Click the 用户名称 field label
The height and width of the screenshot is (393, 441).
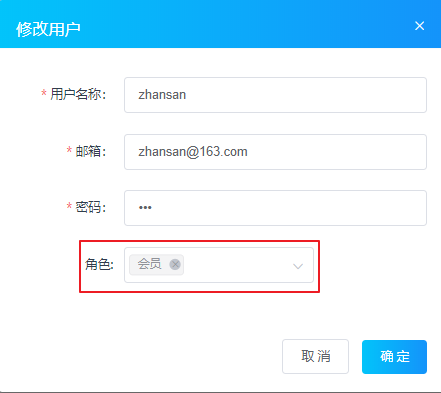pos(78,94)
